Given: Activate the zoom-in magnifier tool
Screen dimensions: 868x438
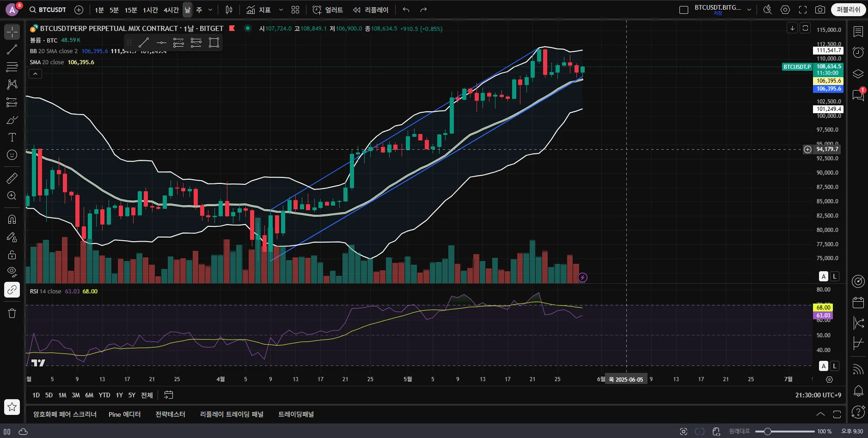Looking at the screenshot, I should click(x=12, y=195).
